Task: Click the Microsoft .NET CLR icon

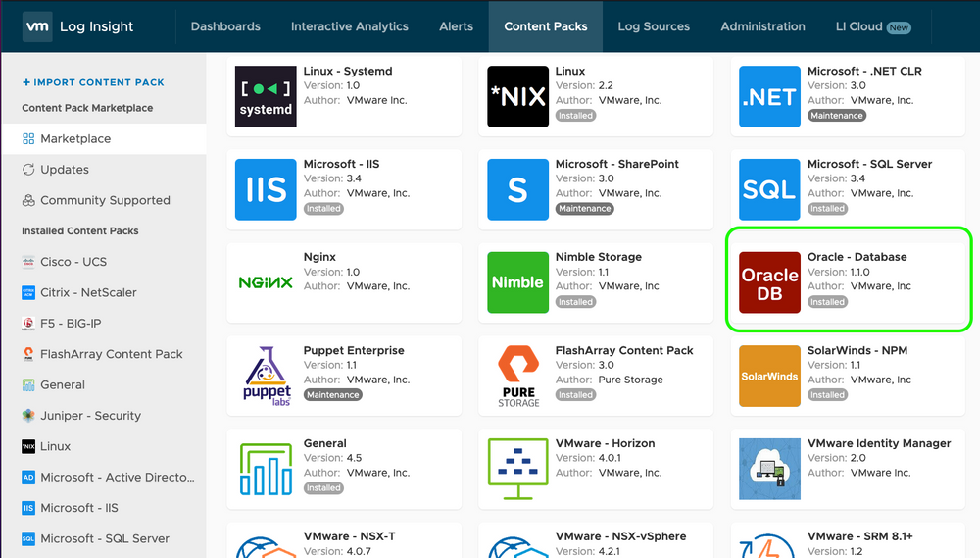Action: [769, 97]
